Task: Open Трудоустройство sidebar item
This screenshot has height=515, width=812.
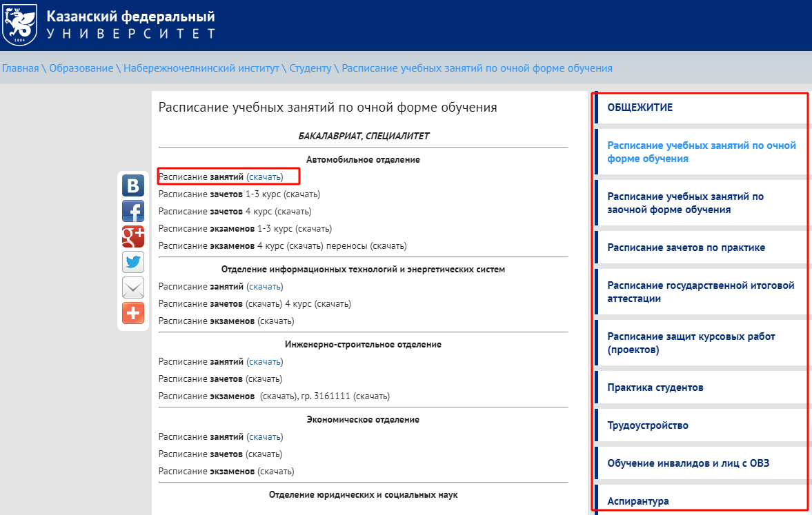Action: (647, 425)
